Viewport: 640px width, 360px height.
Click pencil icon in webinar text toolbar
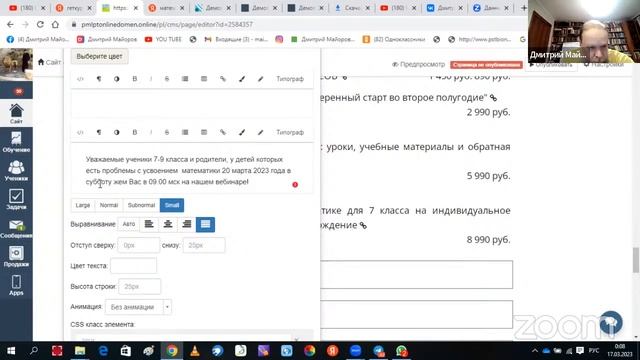tap(261, 132)
